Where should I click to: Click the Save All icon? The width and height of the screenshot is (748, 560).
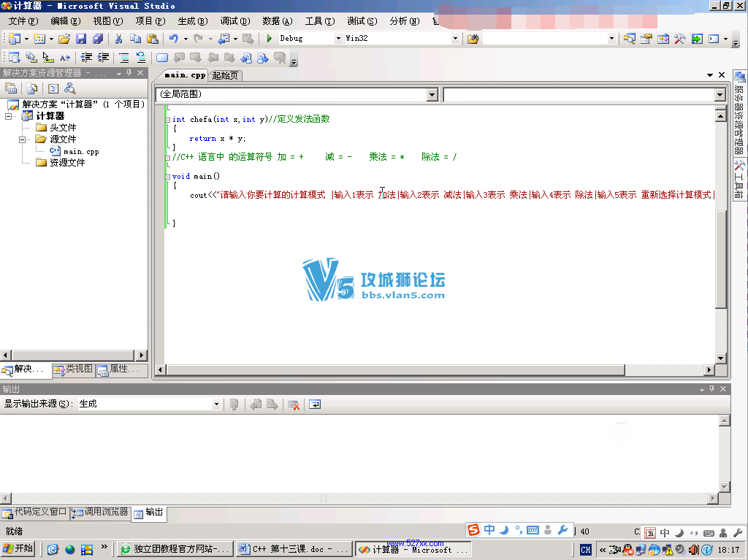point(98,39)
